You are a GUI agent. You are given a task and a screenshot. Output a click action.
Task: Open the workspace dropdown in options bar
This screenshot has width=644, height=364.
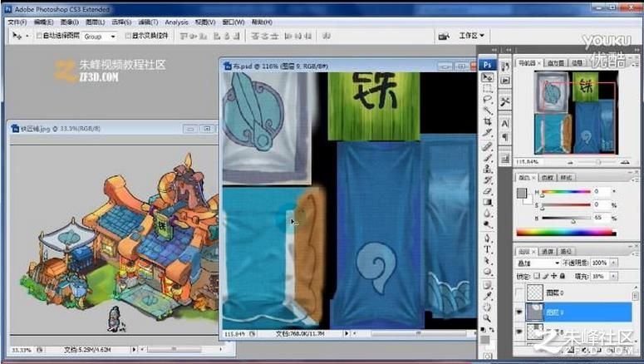point(471,36)
